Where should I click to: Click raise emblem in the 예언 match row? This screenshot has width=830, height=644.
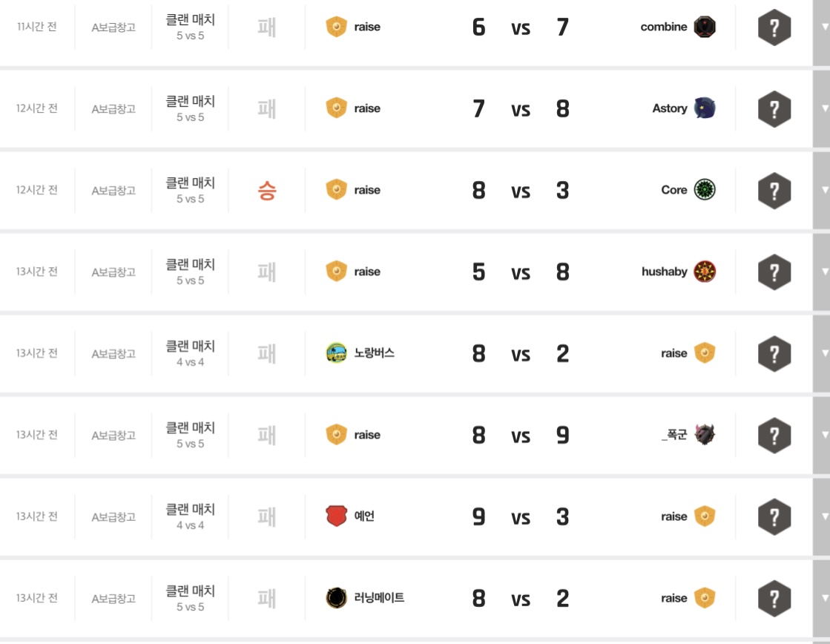tap(704, 517)
